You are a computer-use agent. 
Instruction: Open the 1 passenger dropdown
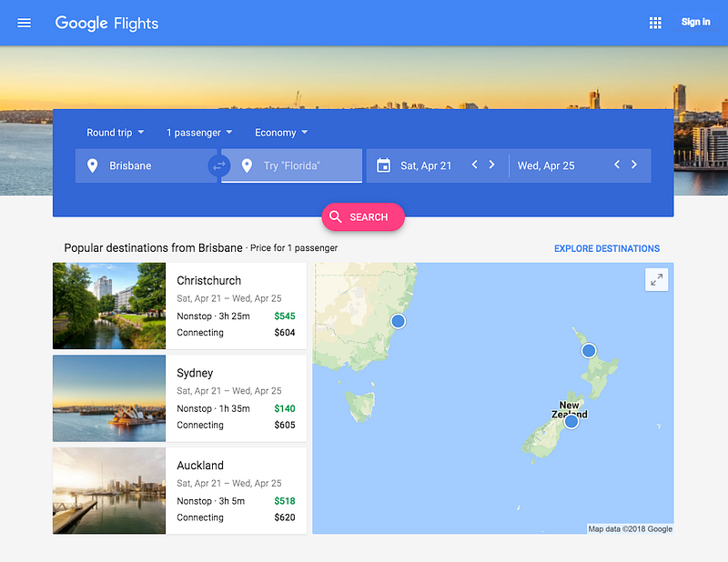pos(199,133)
